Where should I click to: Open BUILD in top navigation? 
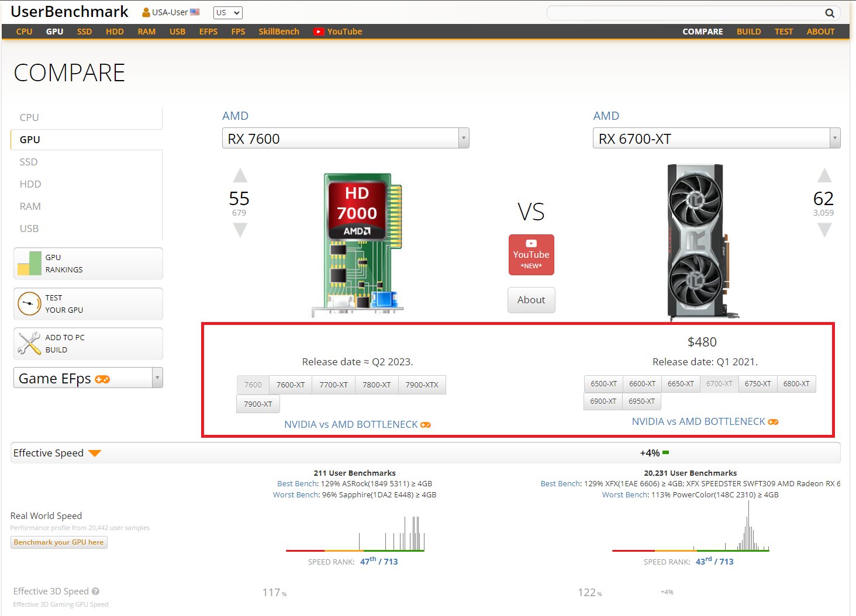tap(749, 32)
